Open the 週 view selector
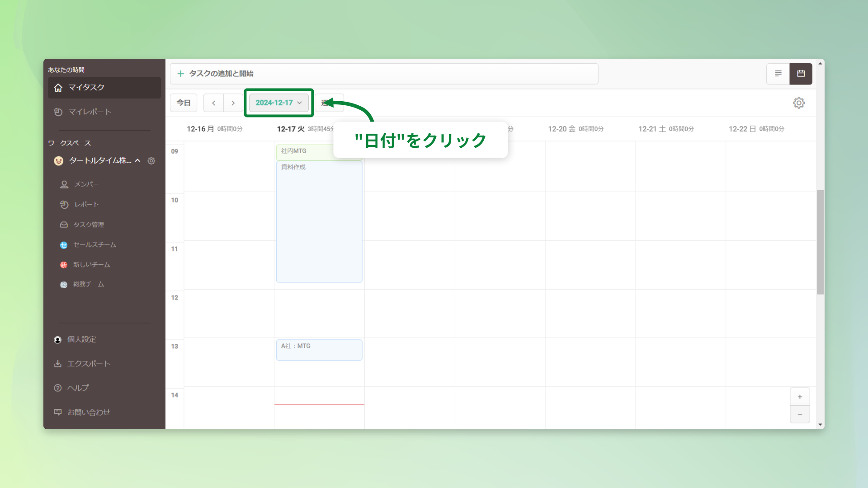This screenshot has width=868, height=488. (x=329, y=103)
